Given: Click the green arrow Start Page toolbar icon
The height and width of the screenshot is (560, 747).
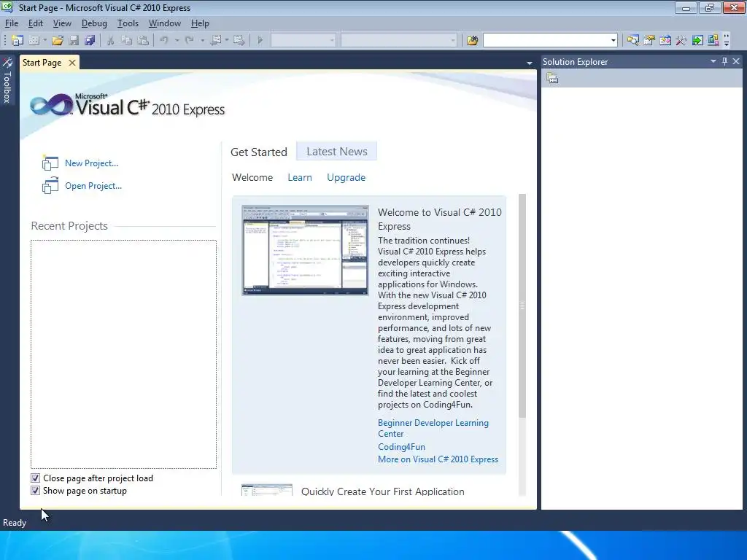Looking at the screenshot, I should pos(697,41).
